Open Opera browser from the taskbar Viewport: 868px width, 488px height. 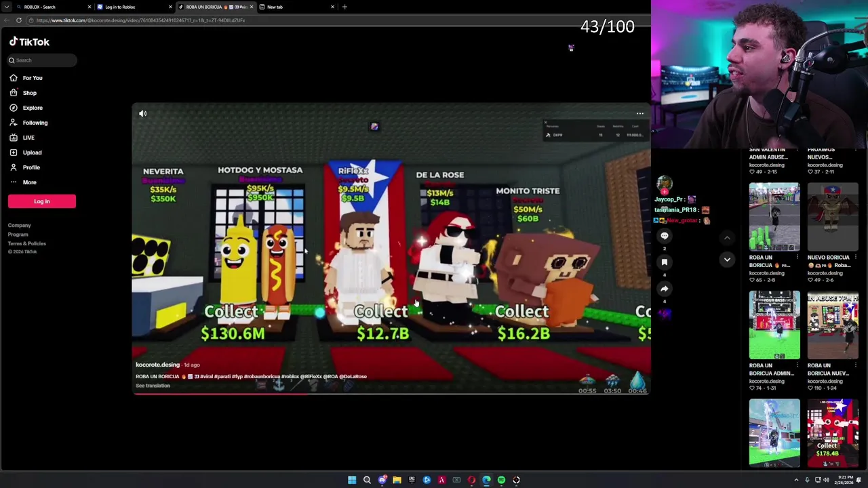[x=471, y=480]
